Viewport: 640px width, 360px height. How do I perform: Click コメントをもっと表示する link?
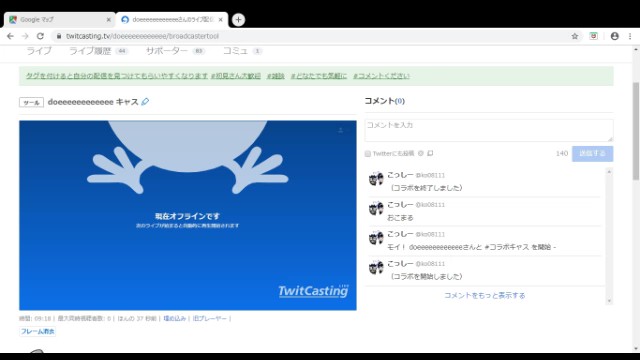(x=484, y=296)
